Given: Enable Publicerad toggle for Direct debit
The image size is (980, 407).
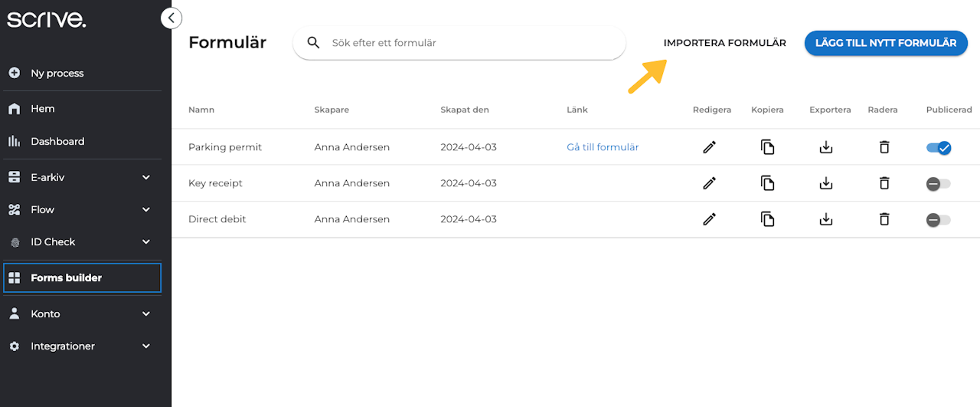Looking at the screenshot, I should [x=939, y=220].
